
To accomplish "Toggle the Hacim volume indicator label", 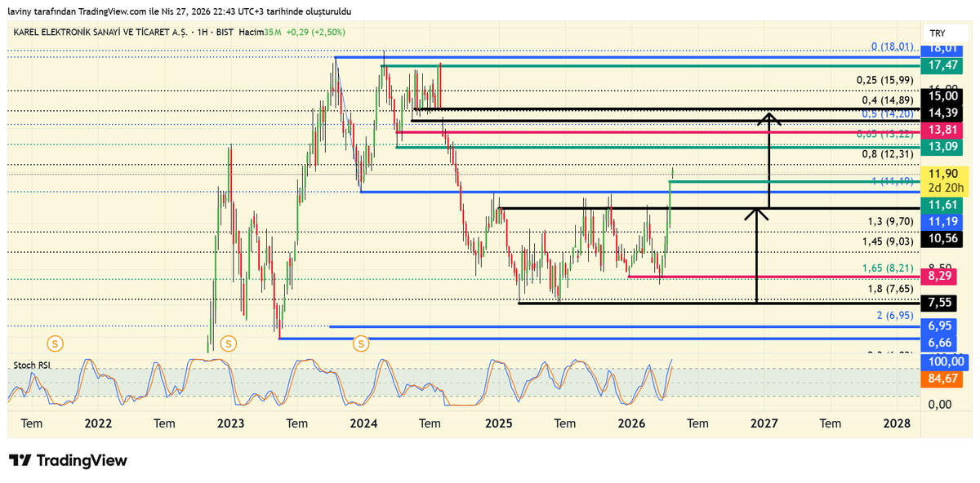I will tap(250, 33).
